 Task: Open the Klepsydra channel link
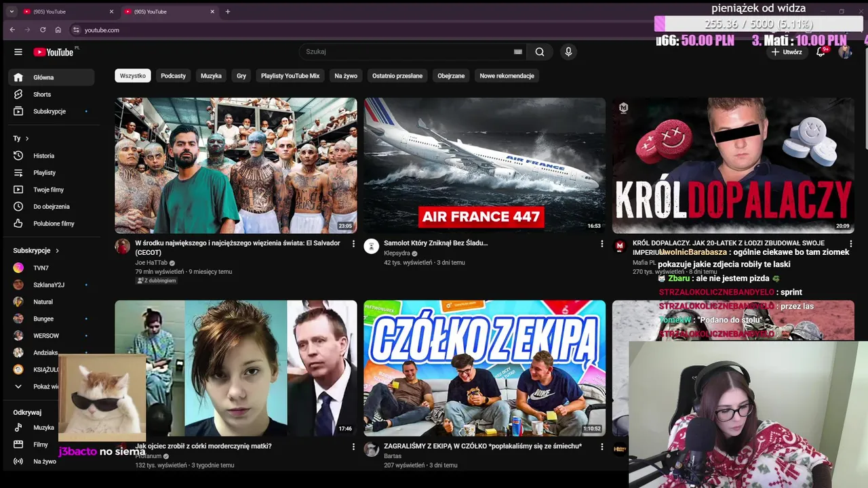397,253
